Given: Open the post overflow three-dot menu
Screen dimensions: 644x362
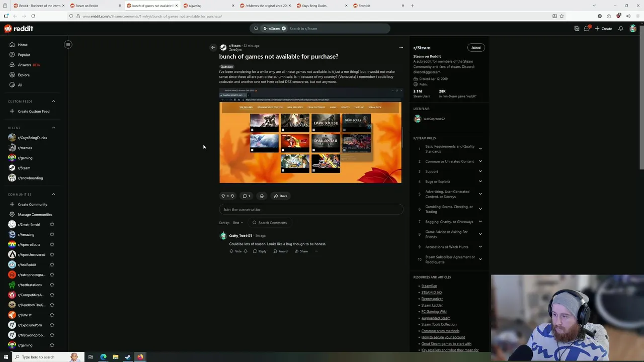Looking at the screenshot, I should tap(401, 47).
